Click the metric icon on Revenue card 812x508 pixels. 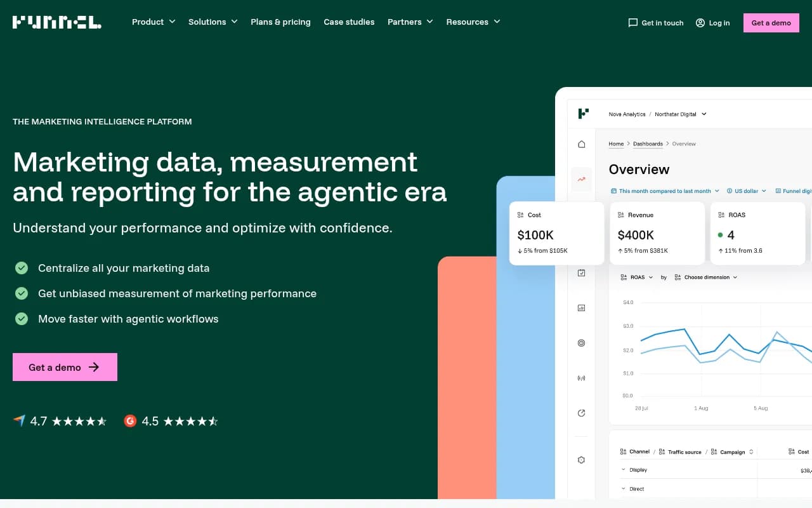[621, 215]
